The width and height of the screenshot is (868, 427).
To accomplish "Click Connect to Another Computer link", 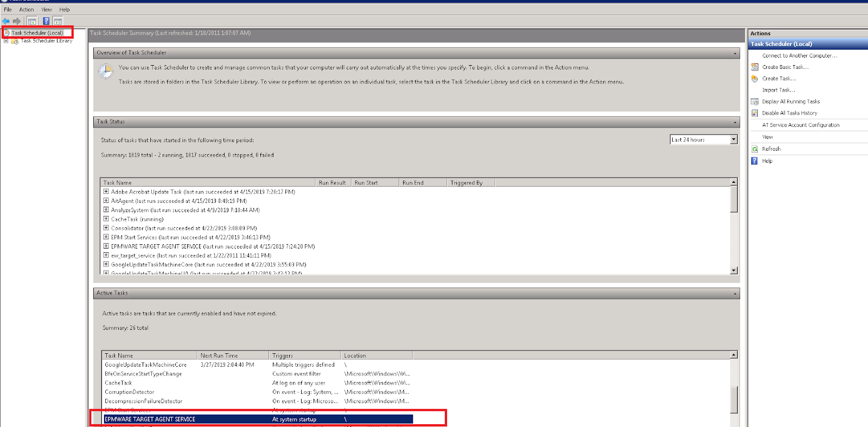I will (x=799, y=56).
